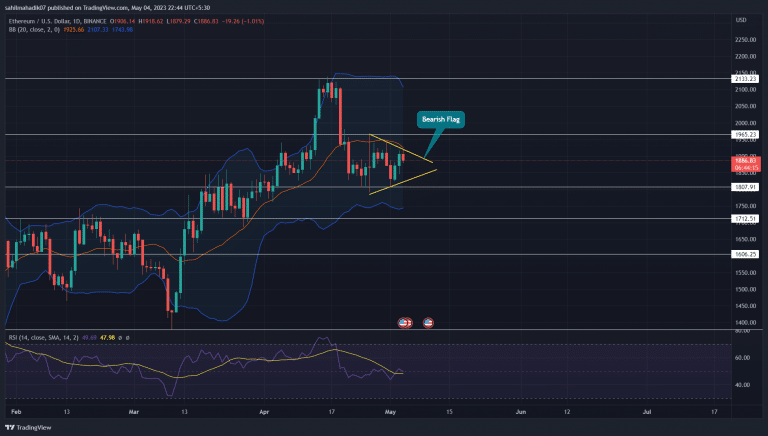Click the 1965.23 price level tag
The image size is (768, 436).
click(747, 134)
